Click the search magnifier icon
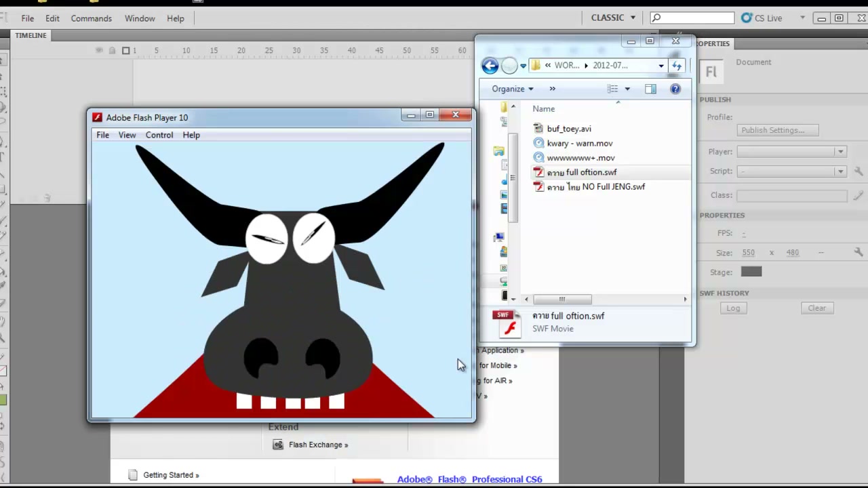Screen dimensions: 868x488 pyautogui.click(x=656, y=18)
